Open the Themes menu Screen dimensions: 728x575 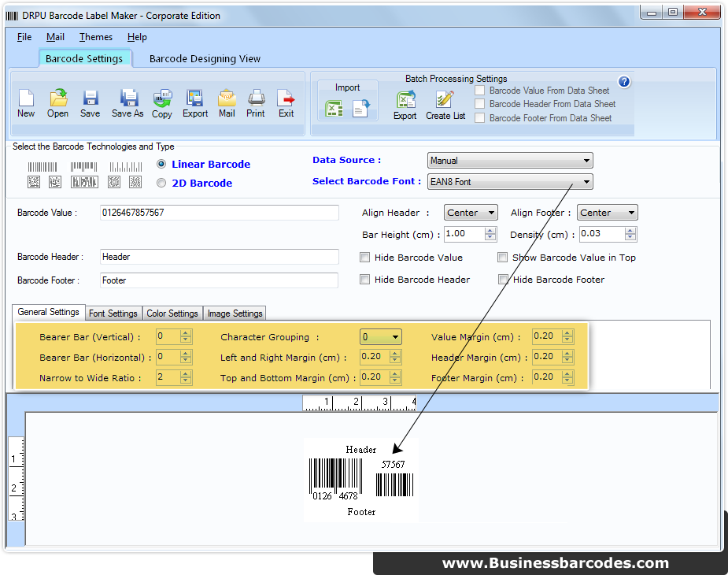pos(96,37)
